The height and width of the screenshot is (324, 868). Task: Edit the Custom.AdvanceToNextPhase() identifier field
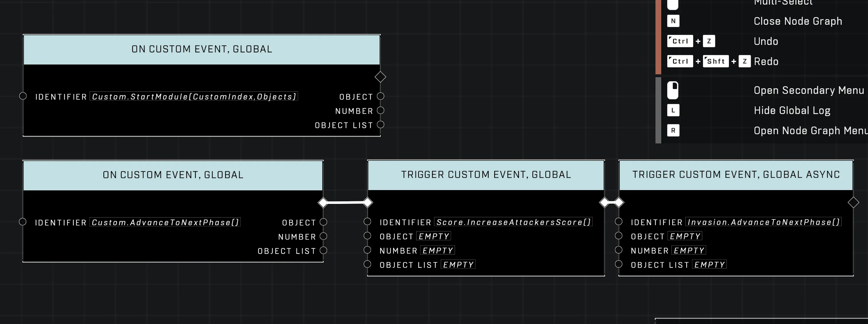point(165,222)
